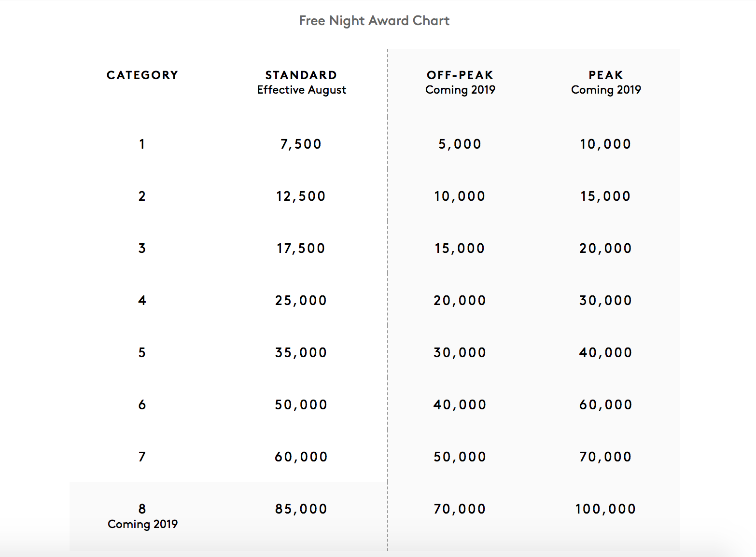Click the CATEGORY column header

click(x=142, y=75)
